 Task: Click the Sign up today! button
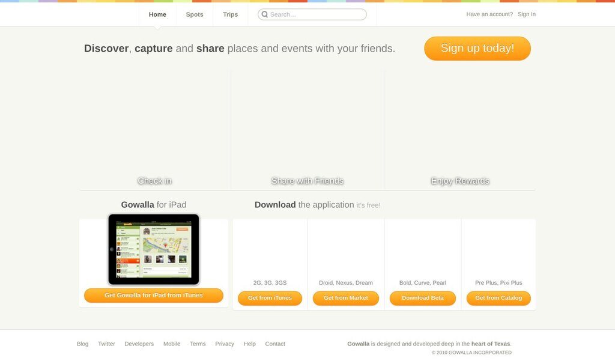pyautogui.click(x=477, y=48)
